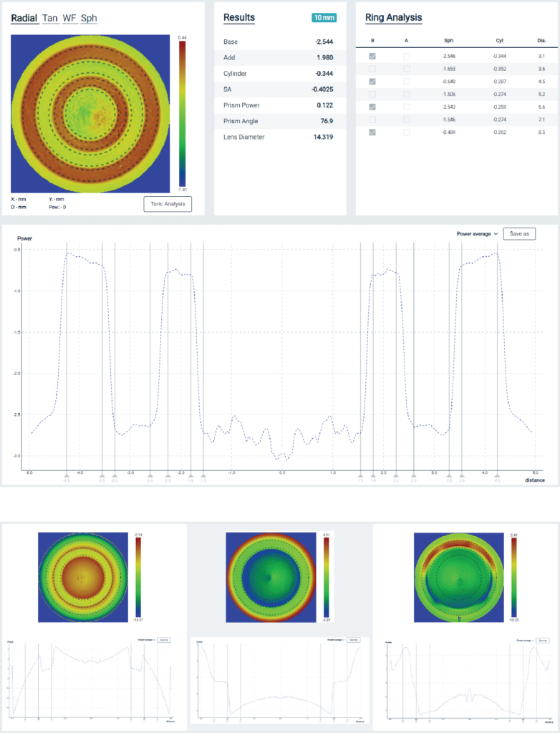Uncheck B checkbox for 3.1 diameter ring
This screenshot has width=560, height=733.
[372, 56]
